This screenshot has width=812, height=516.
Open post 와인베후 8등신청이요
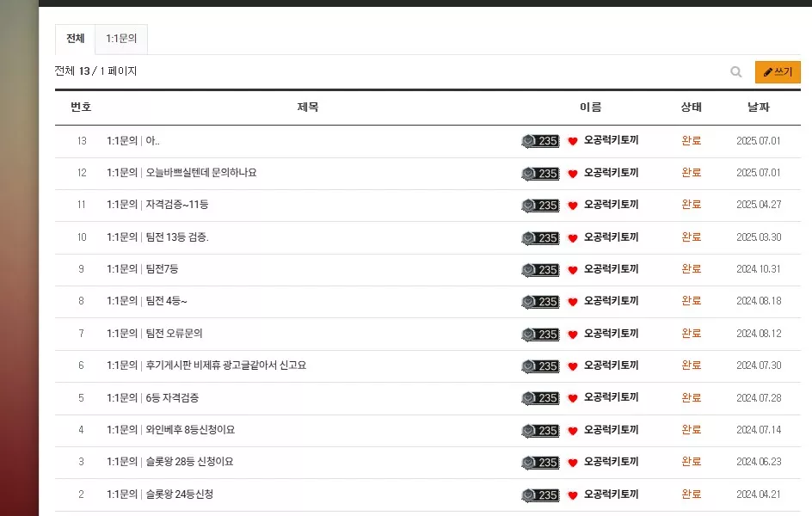[190, 429]
